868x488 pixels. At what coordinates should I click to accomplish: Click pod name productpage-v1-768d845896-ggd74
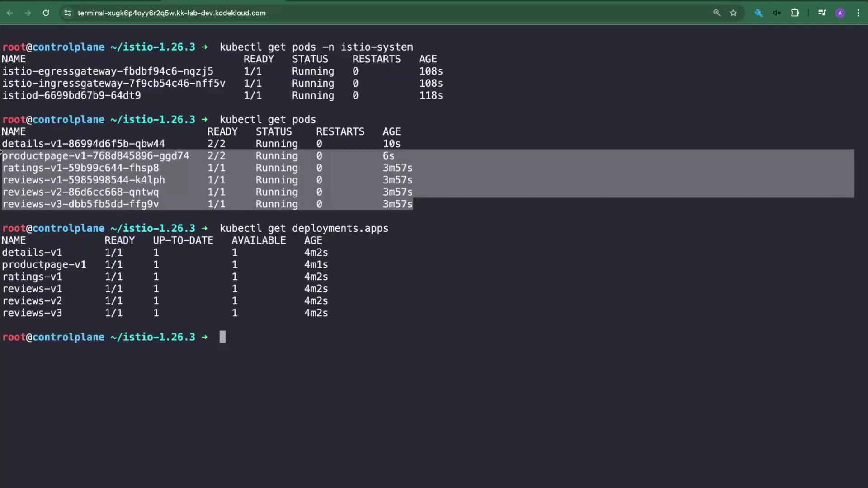(x=95, y=156)
